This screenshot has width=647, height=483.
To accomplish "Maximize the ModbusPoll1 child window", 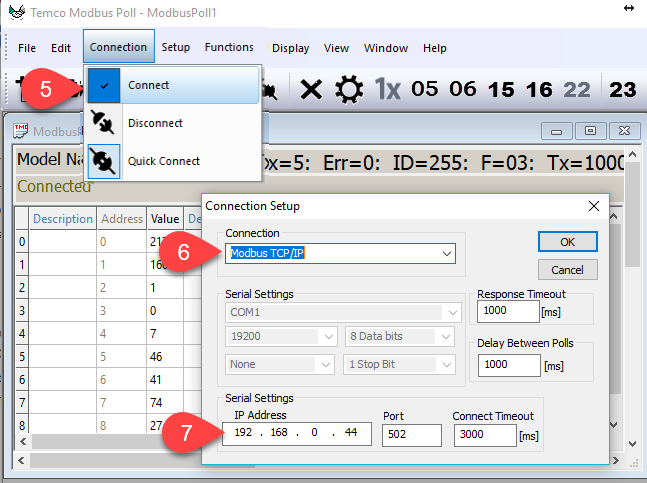I will (590, 131).
